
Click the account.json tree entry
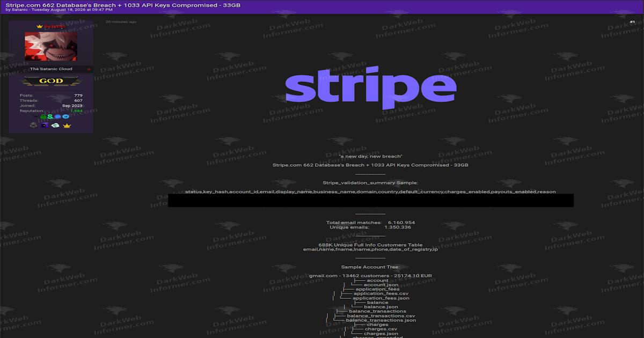coord(381,285)
